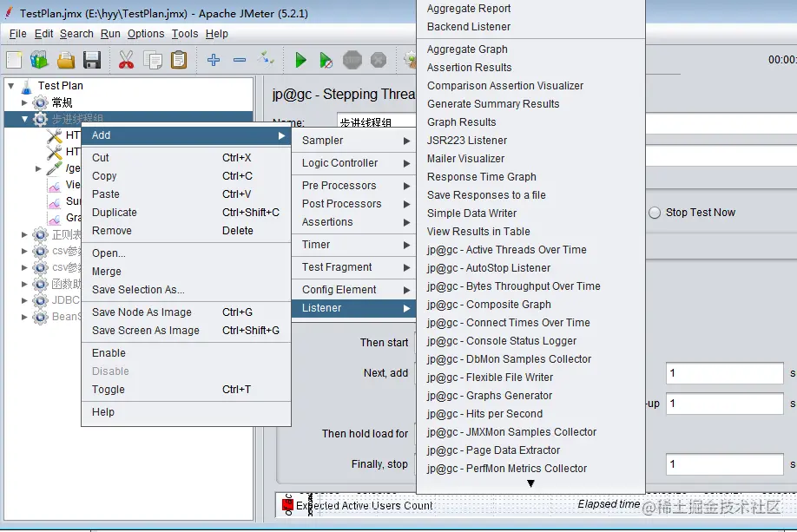The image size is (797, 532).
Task: Collapse the 步进线程组 tree node
Action: [x=24, y=120]
